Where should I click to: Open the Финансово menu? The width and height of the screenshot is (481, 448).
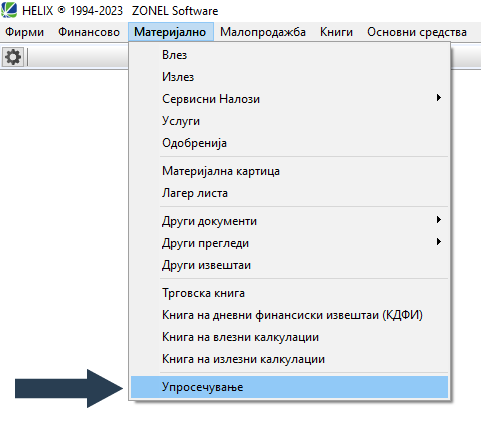tap(89, 32)
